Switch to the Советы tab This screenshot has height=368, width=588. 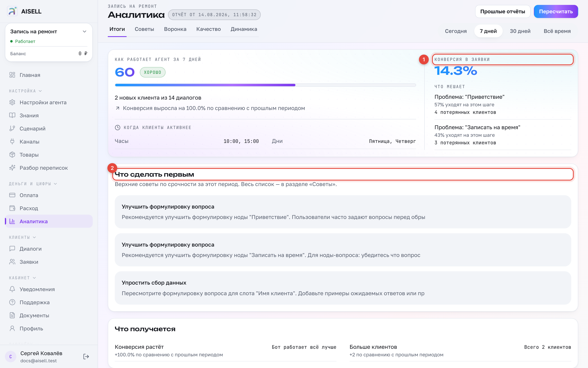coord(144,29)
